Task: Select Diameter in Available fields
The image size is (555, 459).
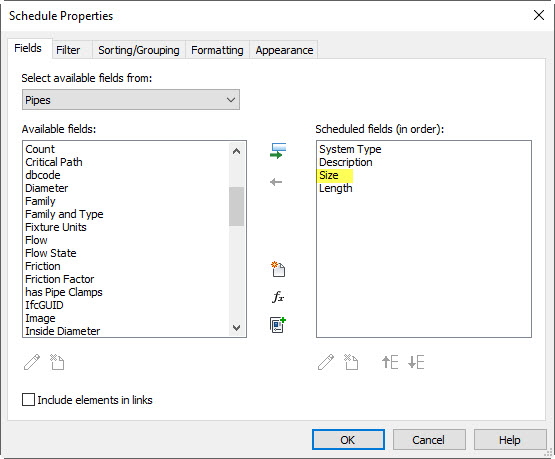Action: click(x=47, y=188)
